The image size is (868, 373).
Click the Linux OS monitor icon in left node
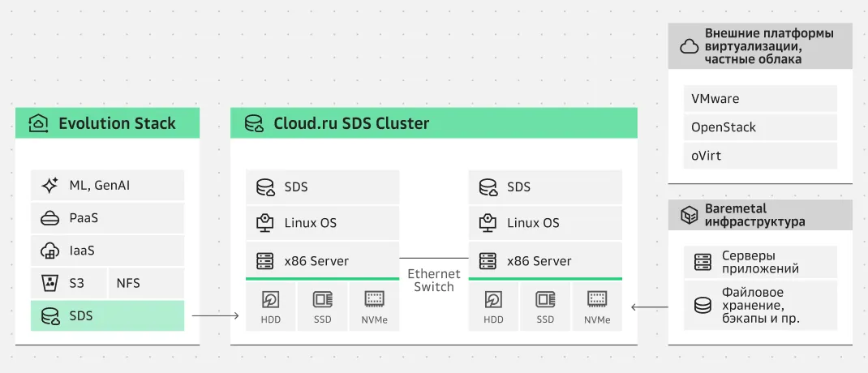(x=264, y=223)
